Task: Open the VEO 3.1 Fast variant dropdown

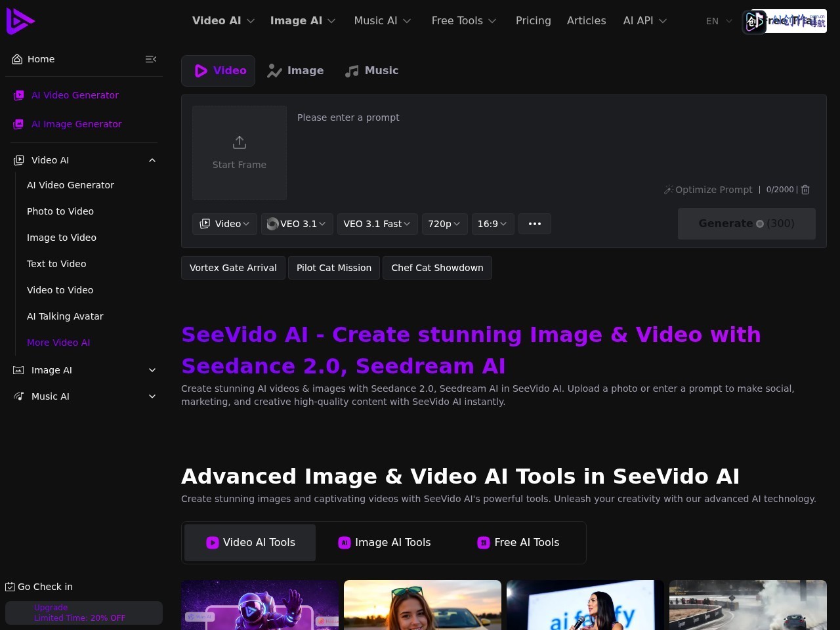Action: [377, 224]
